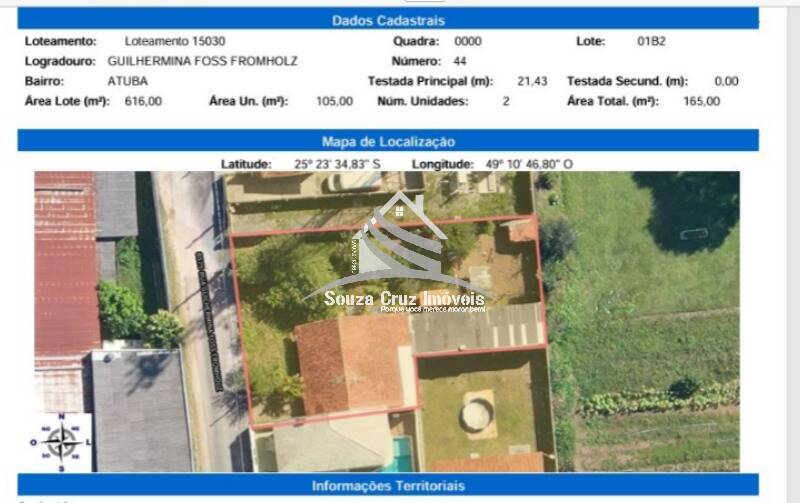
Task: Click the Testada Principal (m) label
Action: pyautogui.click(x=431, y=81)
